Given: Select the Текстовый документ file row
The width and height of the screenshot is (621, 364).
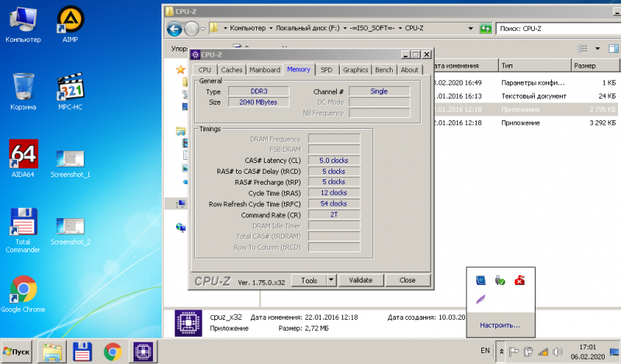Looking at the screenshot, I should point(525,96).
